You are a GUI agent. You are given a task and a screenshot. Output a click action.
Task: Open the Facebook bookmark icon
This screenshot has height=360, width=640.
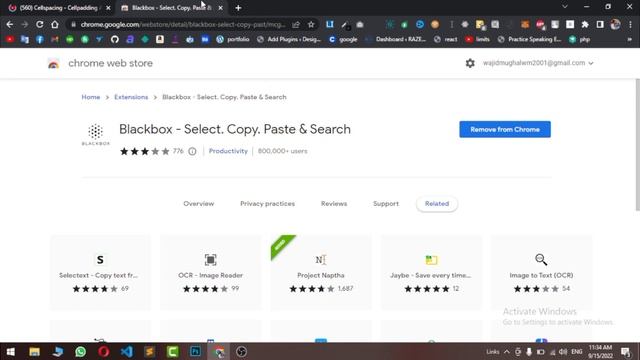(x=40, y=40)
